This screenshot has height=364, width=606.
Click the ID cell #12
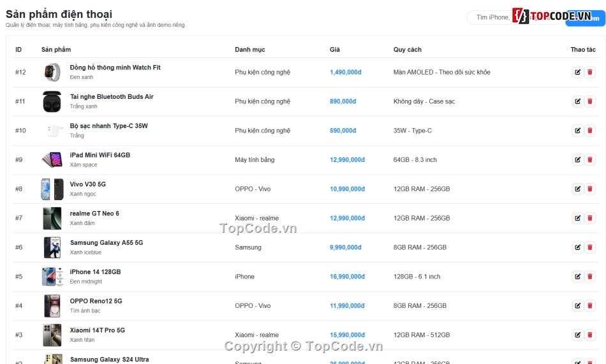pos(20,72)
